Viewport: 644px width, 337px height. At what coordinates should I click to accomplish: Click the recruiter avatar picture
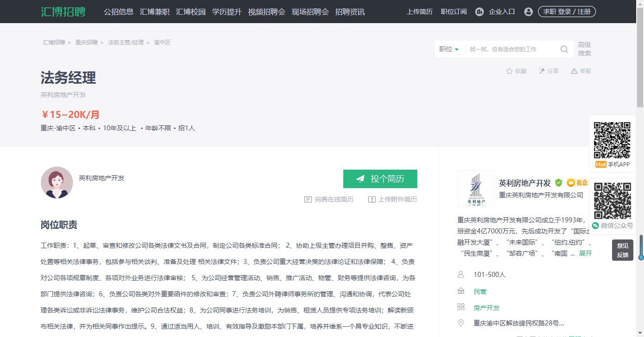point(57,183)
